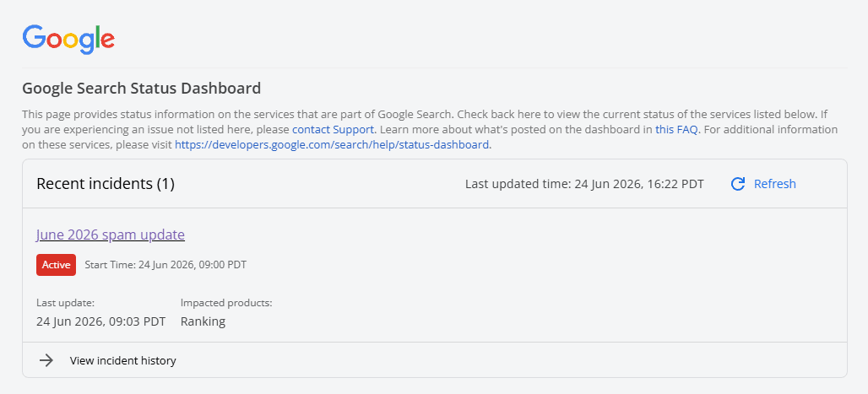Open the contact Support link
The width and height of the screenshot is (868, 394).
[x=334, y=130]
